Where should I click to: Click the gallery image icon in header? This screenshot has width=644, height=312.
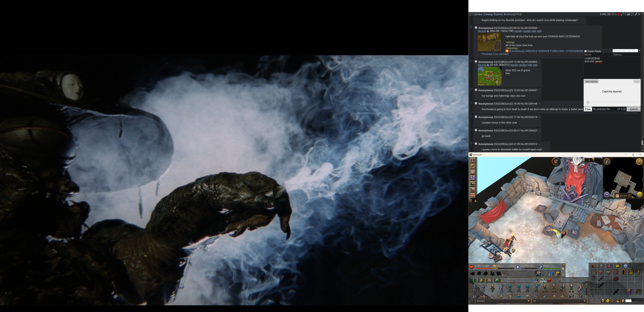tap(628, 14)
